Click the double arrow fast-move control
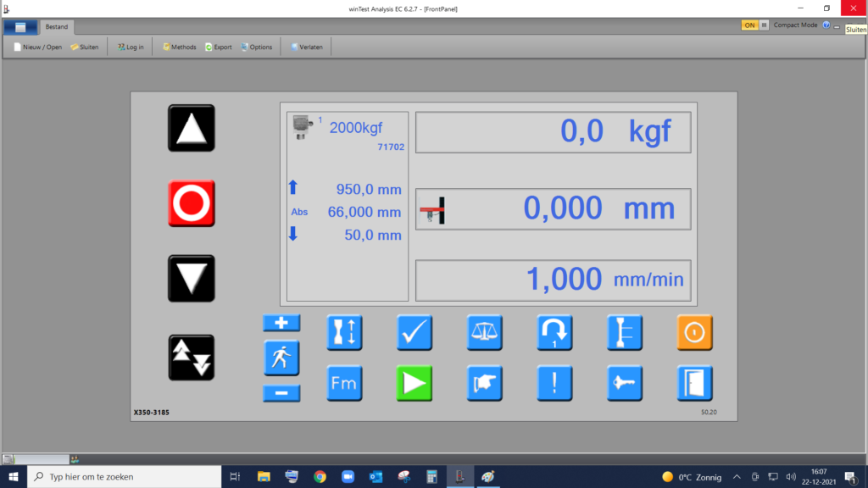The height and width of the screenshot is (488, 868). [x=191, y=357]
